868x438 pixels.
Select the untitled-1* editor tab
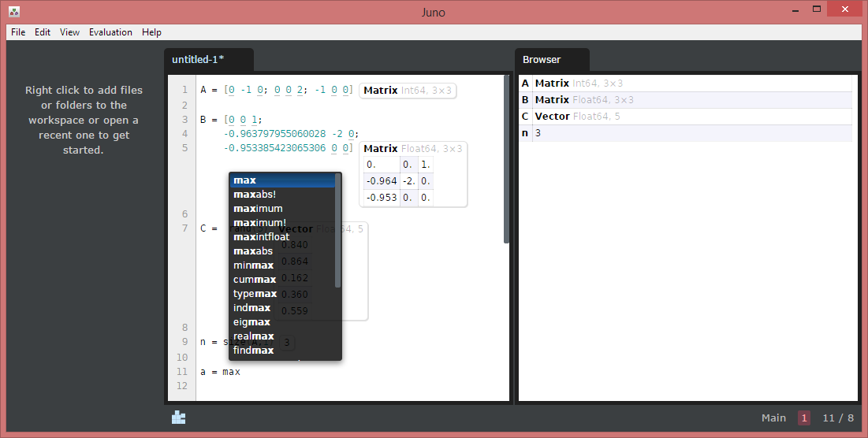[x=209, y=60]
